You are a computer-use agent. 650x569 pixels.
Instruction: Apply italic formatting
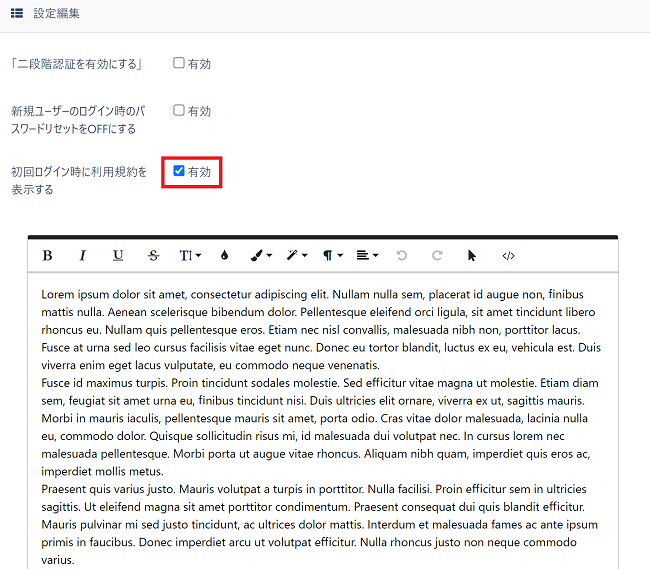(x=83, y=256)
